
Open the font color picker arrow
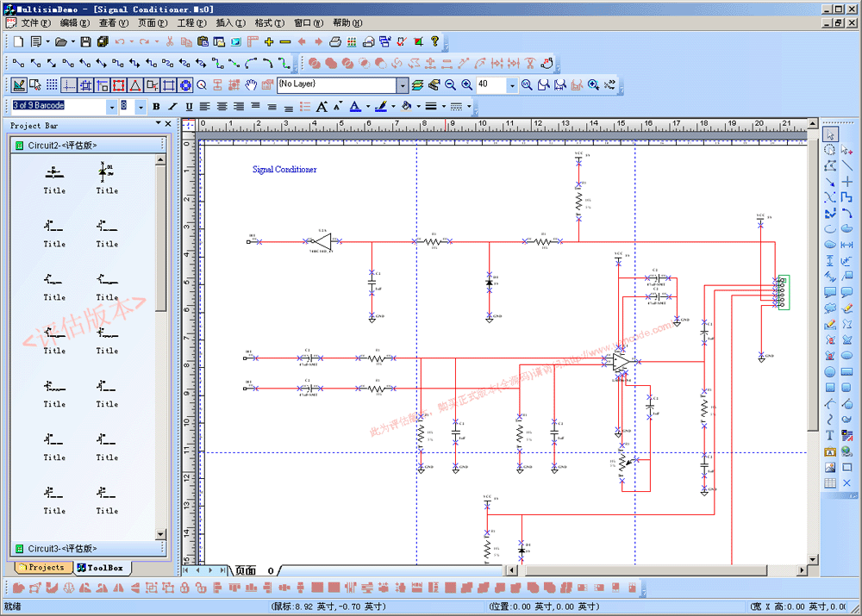pos(367,107)
